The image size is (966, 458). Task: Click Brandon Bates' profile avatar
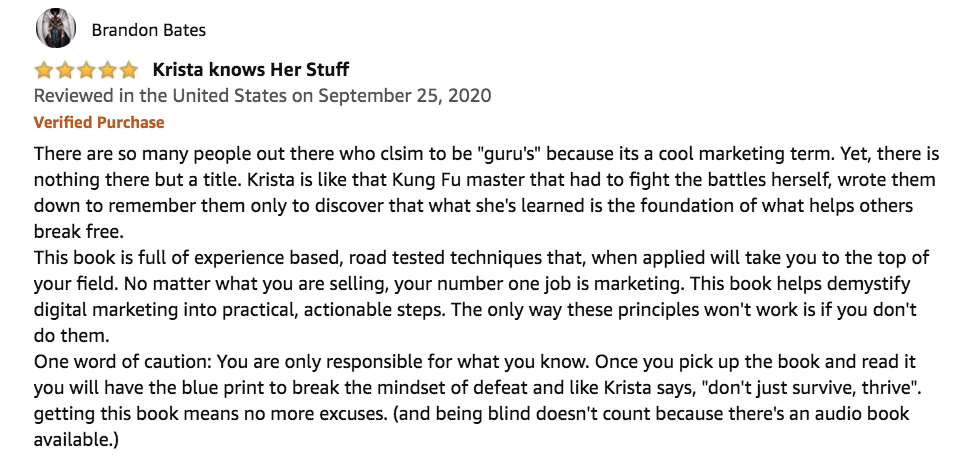[56, 29]
